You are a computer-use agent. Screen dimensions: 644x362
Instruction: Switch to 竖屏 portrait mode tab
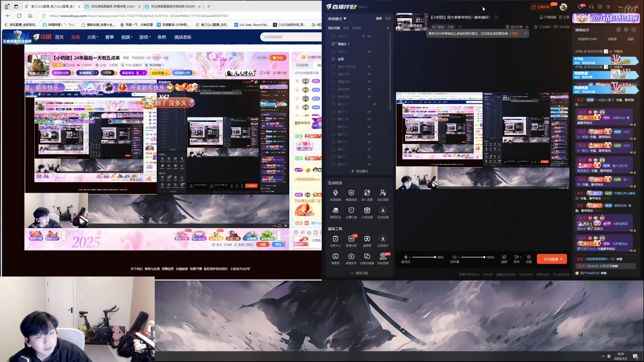pos(388,18)
